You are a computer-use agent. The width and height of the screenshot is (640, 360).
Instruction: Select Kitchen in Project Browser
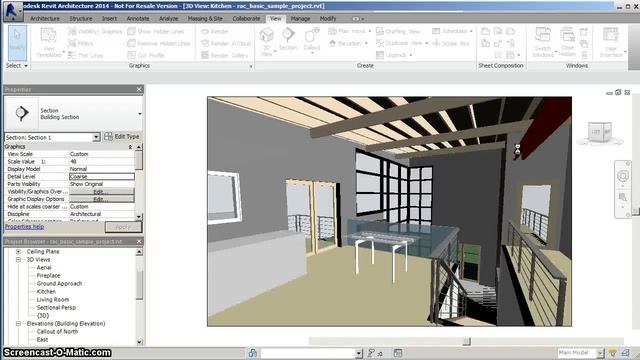pos(46,292)
